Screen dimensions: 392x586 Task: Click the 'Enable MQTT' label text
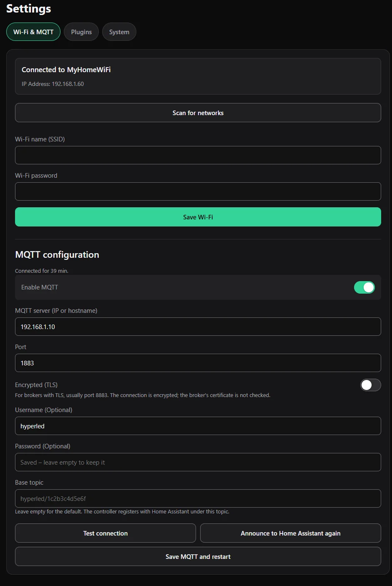tap(40, 287)
